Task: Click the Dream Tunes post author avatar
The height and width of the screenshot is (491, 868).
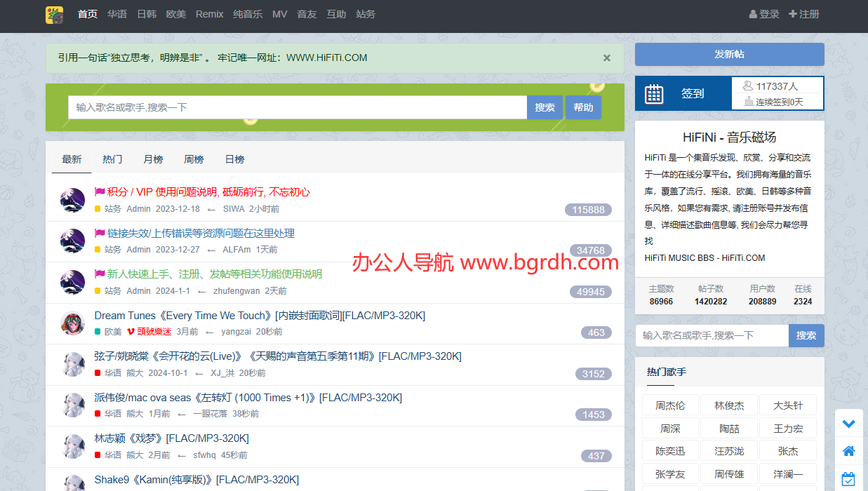Action: click(72, 323)
